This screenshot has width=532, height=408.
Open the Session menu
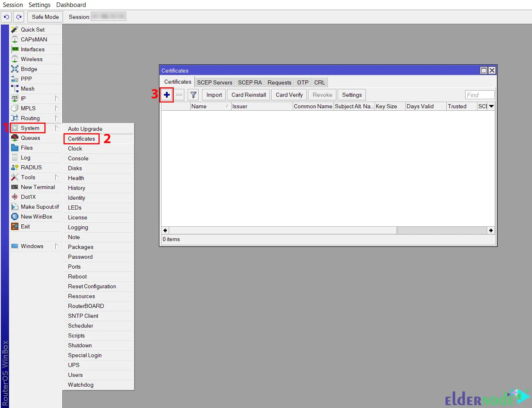12,5
